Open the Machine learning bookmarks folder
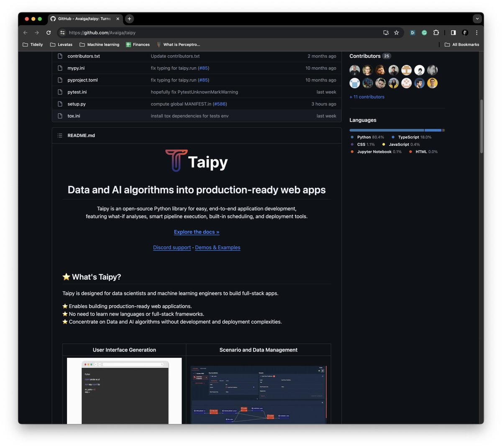502x448 pixels. 100,45
